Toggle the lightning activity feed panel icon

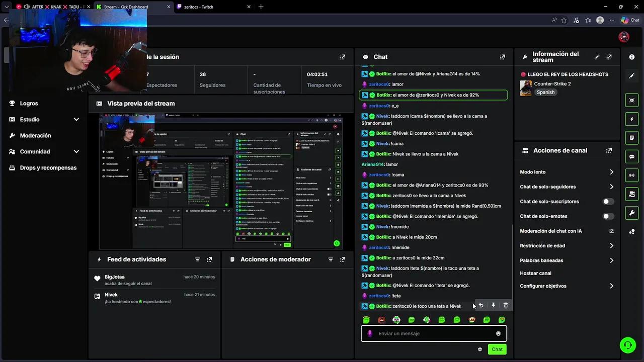click(x=632, y=119)
